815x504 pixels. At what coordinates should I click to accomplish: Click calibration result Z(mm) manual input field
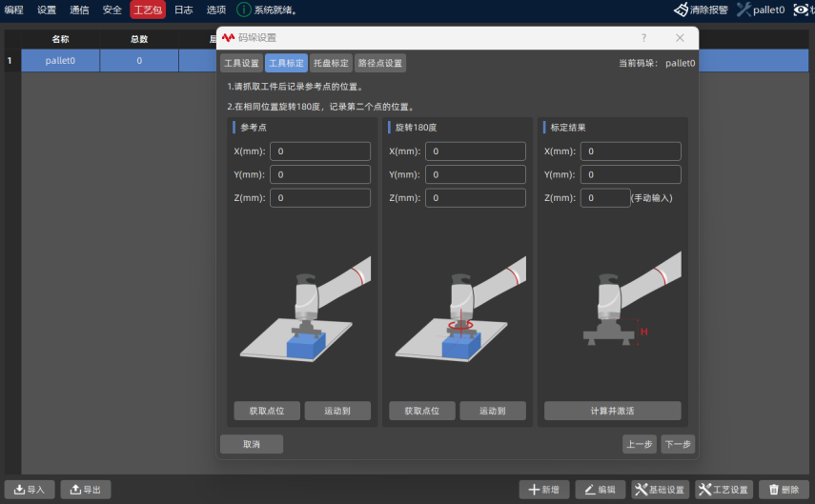pos(605,198)
